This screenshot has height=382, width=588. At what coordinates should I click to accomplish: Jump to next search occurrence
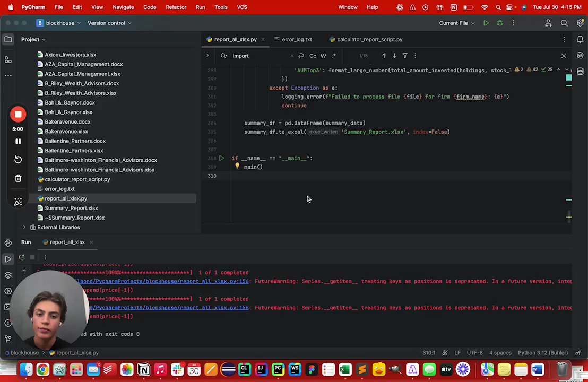[394, 56]
